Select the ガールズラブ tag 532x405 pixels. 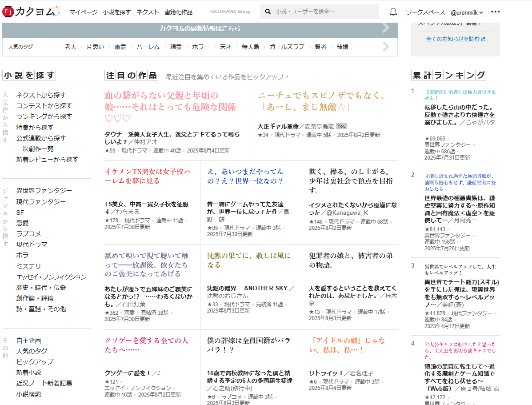(x=287, y=47)
